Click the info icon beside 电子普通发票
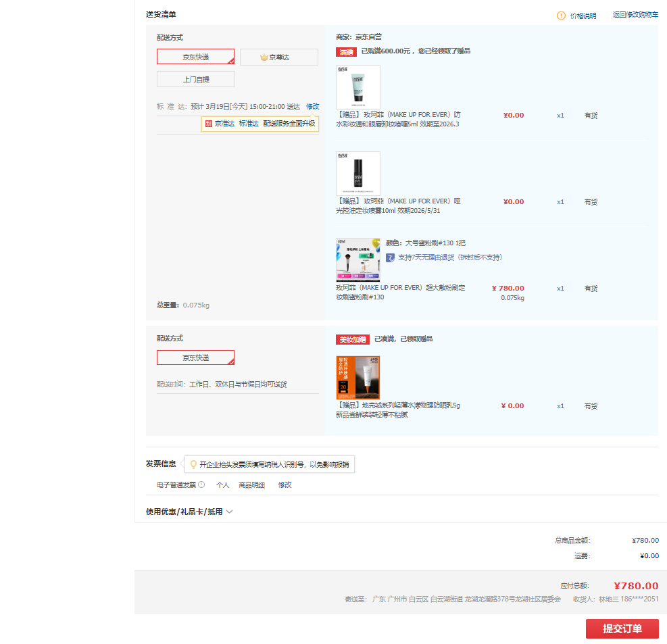 (201, 485)
